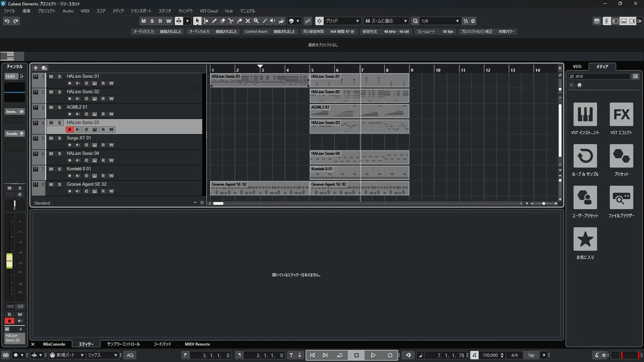Select the Draw pencil tool

coord(214,21)
